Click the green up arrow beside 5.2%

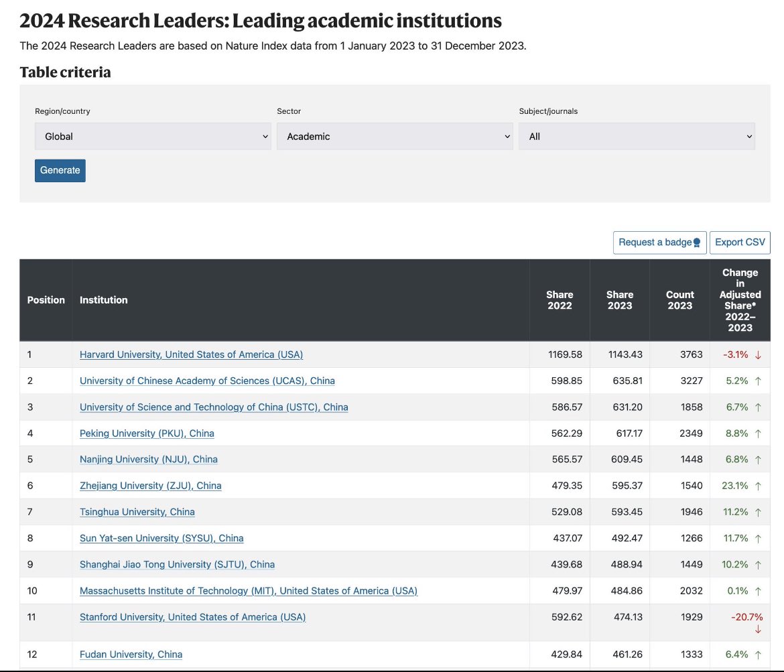pyautogui.click(x=758, y=381)
